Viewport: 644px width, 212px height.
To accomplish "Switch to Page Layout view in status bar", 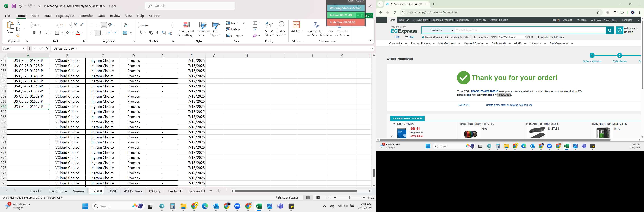I will [x=318, y=198].
